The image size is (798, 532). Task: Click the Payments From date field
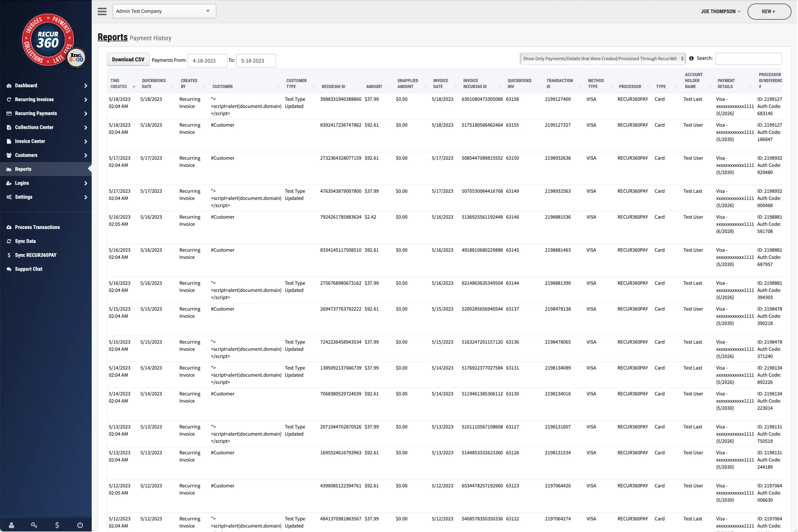click(208, 61)
